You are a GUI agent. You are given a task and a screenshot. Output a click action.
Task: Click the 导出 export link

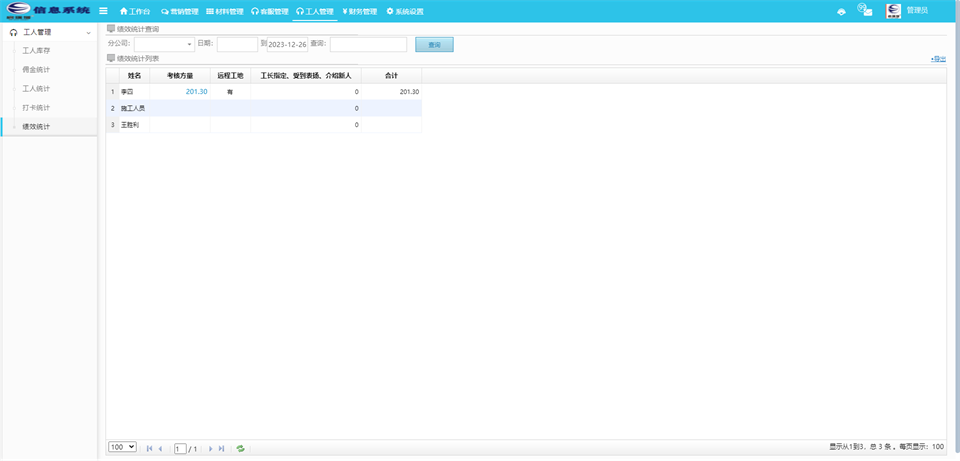click(938, 59)
